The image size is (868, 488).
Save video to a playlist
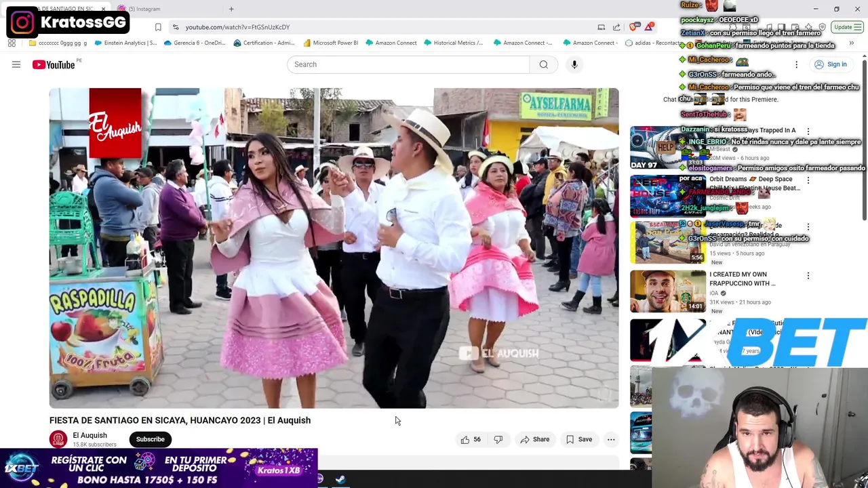click(579, 439)
